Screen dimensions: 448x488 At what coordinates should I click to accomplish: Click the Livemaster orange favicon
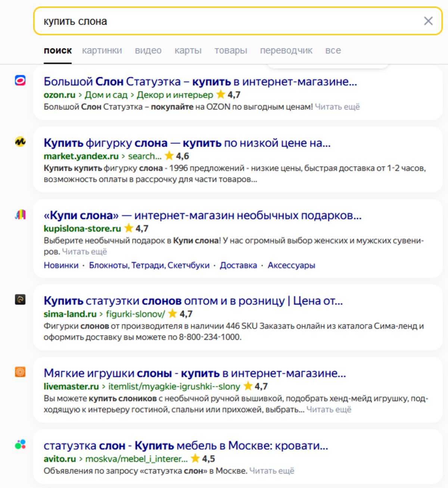(x=20, y=372)
